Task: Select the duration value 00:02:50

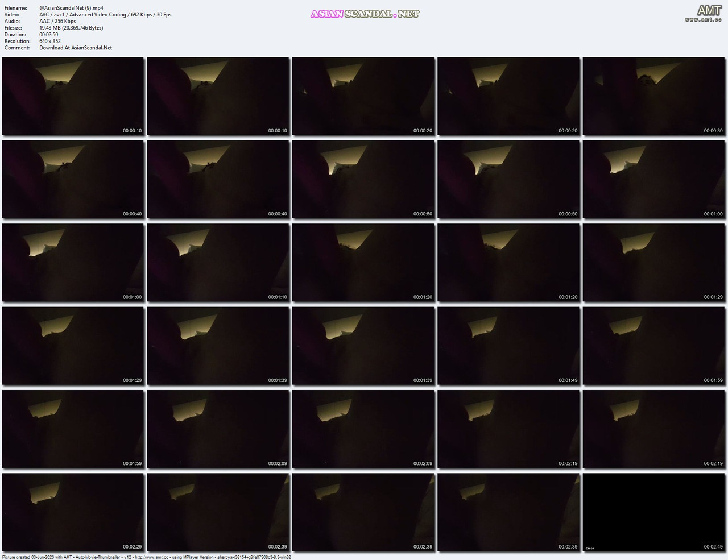Action: tap(48, 35)
